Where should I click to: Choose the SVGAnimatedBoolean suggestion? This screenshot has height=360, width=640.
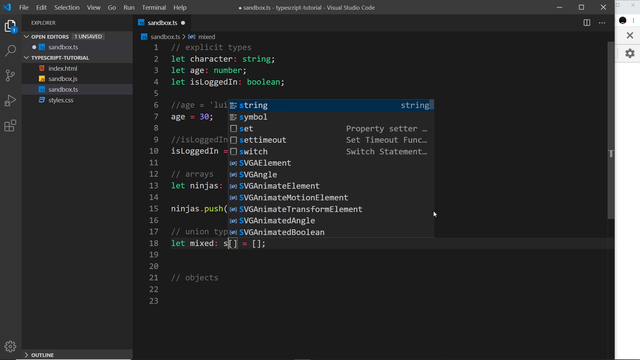pos(331,232)
